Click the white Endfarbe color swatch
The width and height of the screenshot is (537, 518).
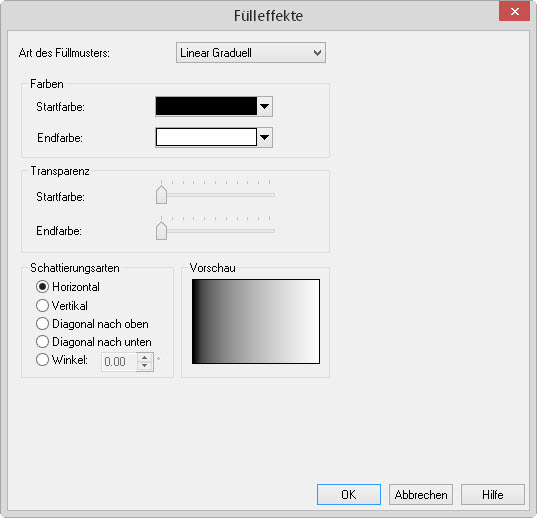(x=206, y=137)
